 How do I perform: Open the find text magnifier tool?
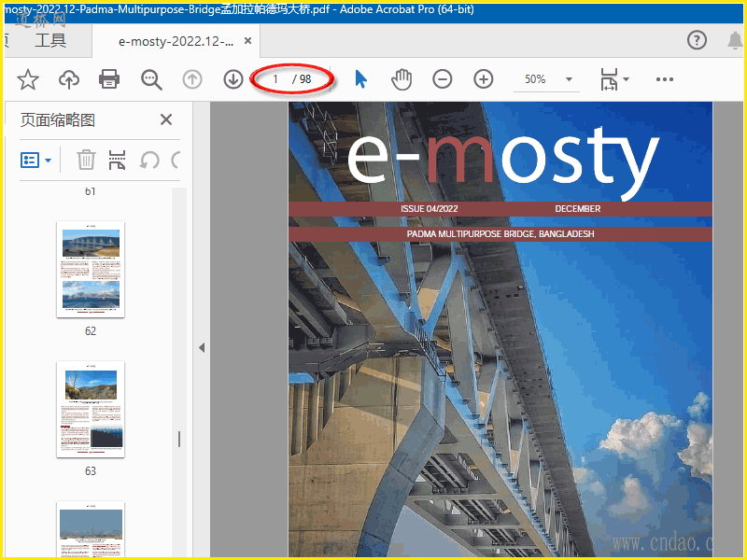tap(151, 79)
